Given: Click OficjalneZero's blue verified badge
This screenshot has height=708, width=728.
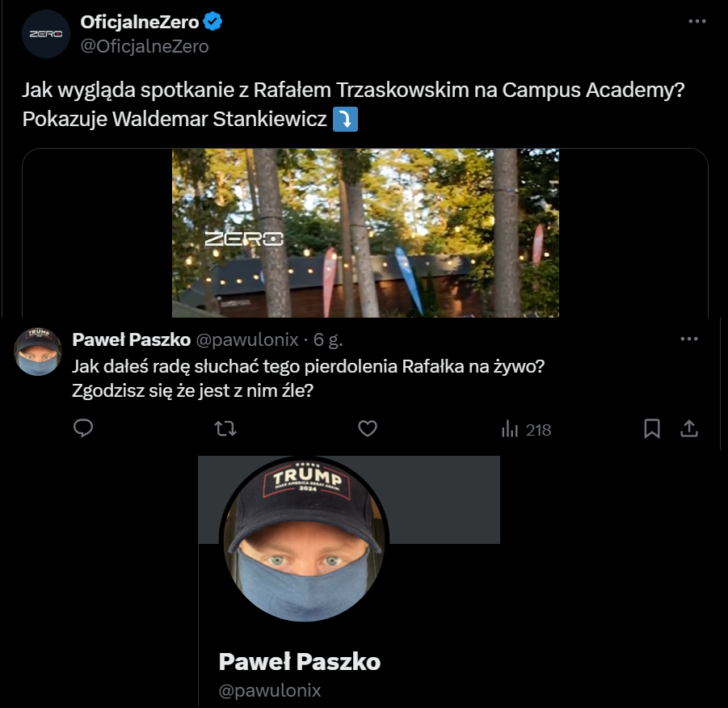Looking at the screenshot, I should click(213, 21).
